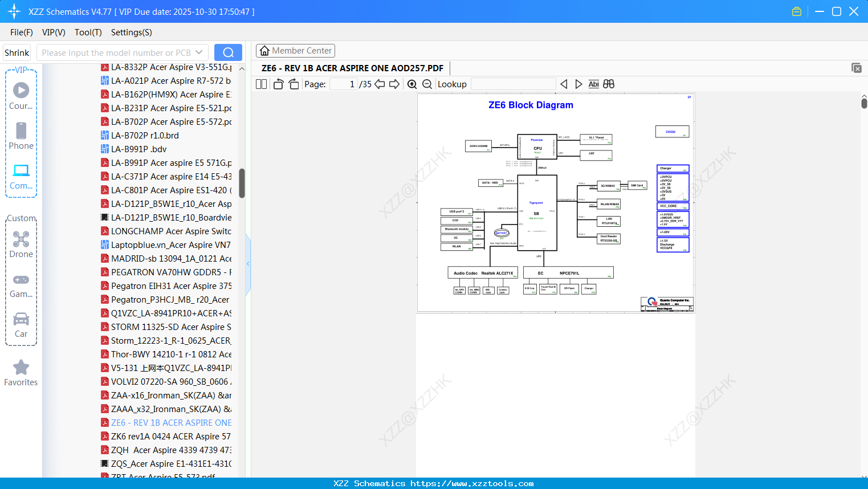Open the xzztools.com website link
Viewport: 868px width, 489px height.
click(472, 483)
